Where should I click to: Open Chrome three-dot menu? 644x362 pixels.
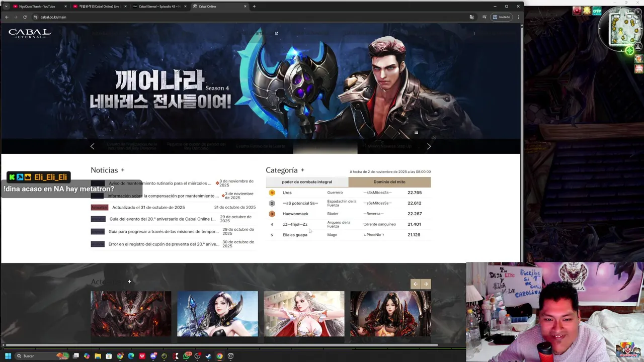point(518,17)
